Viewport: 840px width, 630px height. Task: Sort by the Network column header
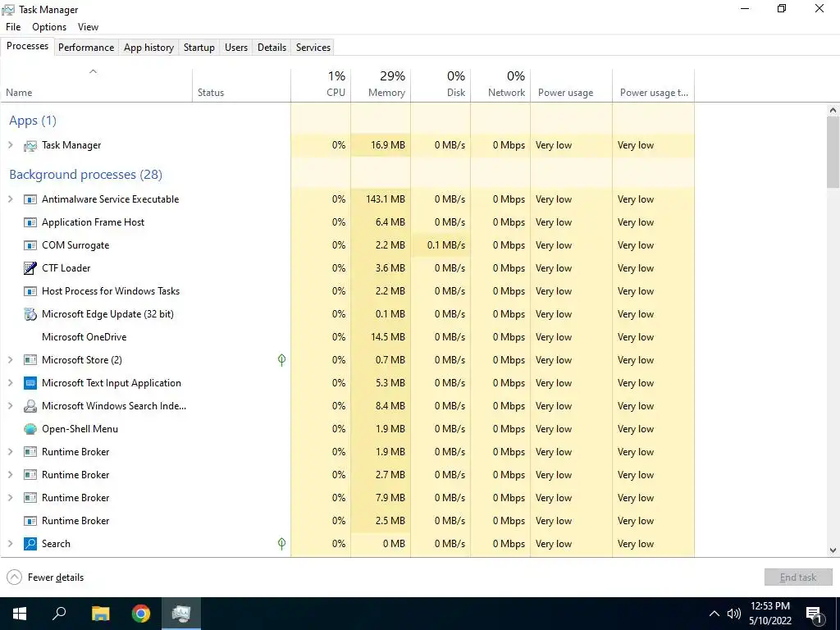pos(500,84)
